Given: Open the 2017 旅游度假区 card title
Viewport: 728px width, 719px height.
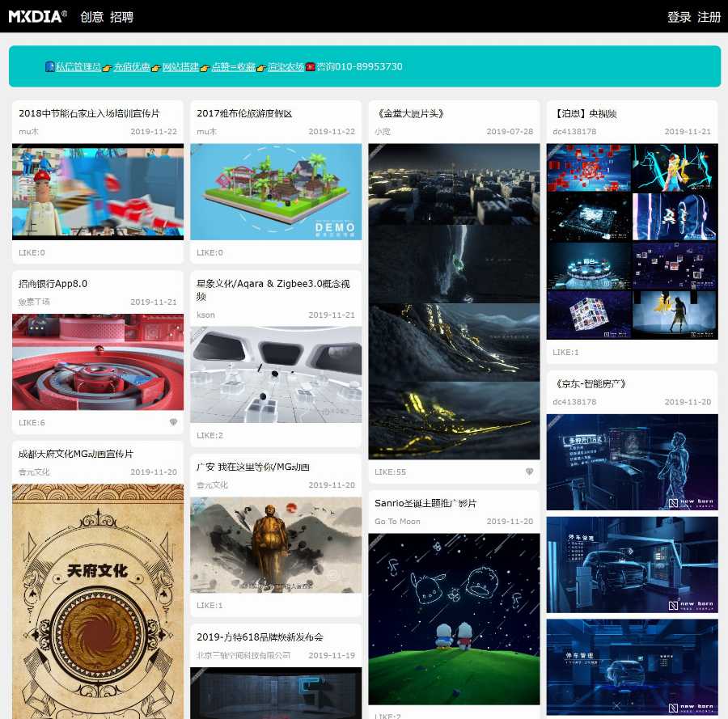Looking at the screenshot, I should pos(244,113).
